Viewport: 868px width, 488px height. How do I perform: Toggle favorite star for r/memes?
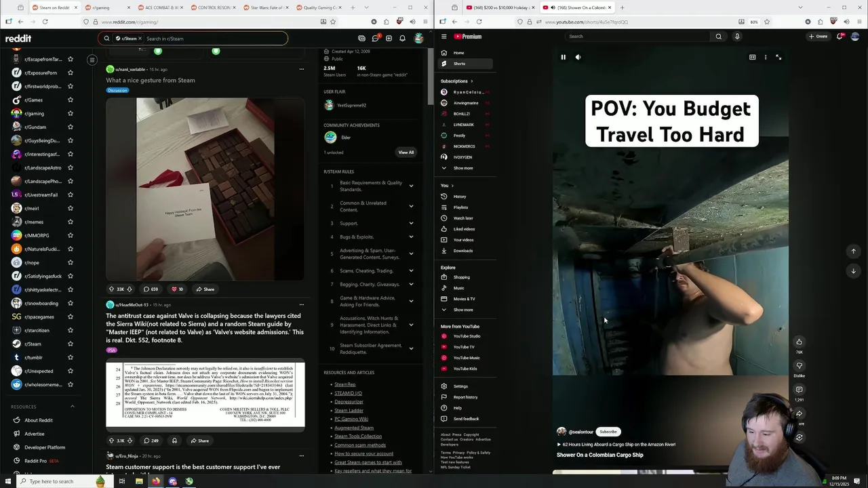click(x=70, y=222)
